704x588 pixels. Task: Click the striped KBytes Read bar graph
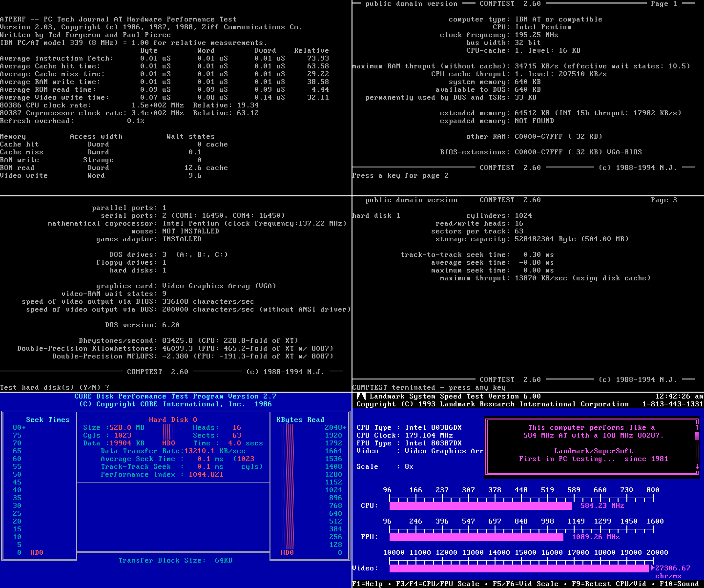pyautogui.click(x=288, y=486)
